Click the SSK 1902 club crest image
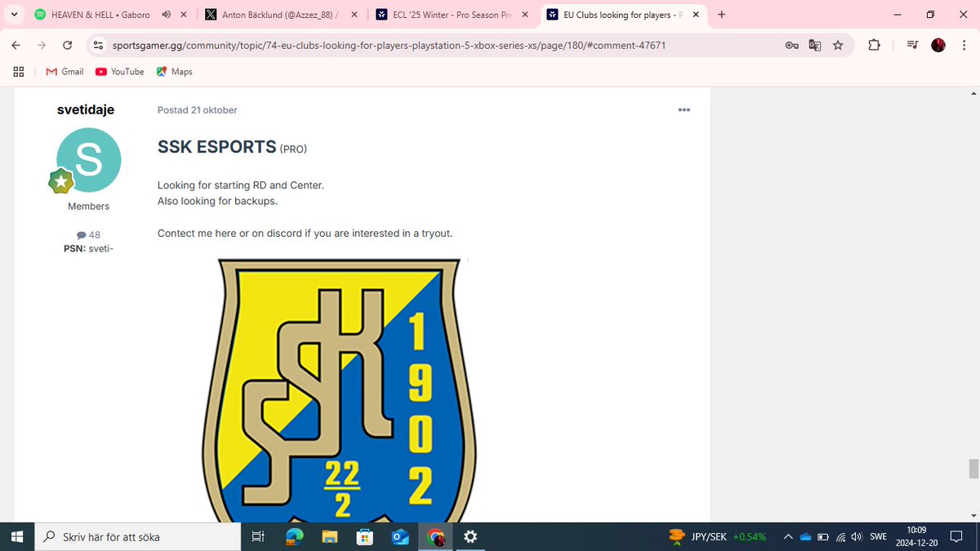Viewport: 980px width, 551px height. click(340, 390)
